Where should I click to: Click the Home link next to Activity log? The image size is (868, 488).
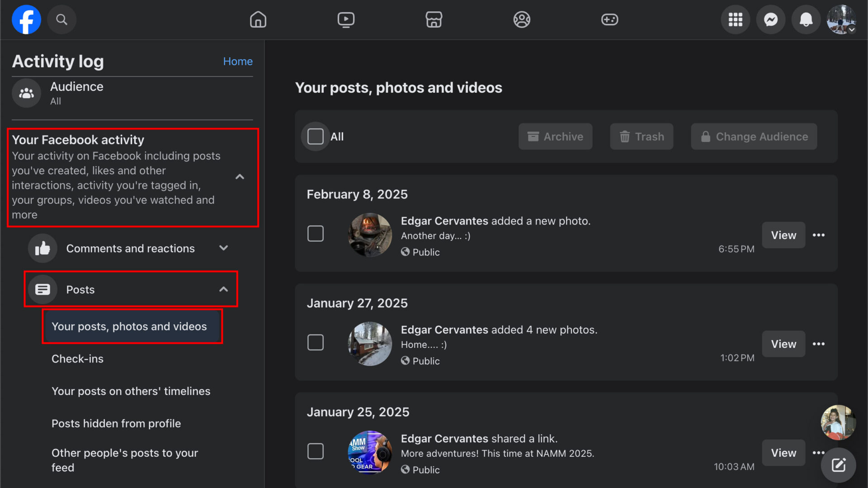[238, 61]
